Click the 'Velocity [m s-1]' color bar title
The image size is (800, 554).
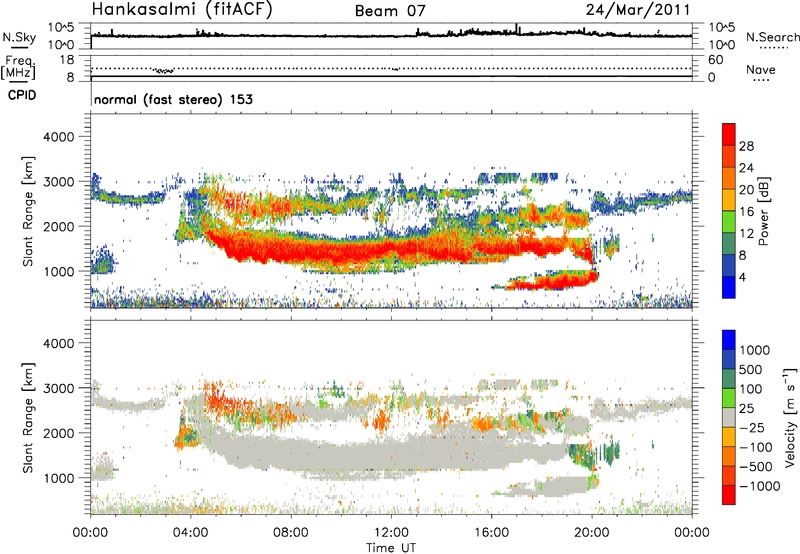click(790, 417)
